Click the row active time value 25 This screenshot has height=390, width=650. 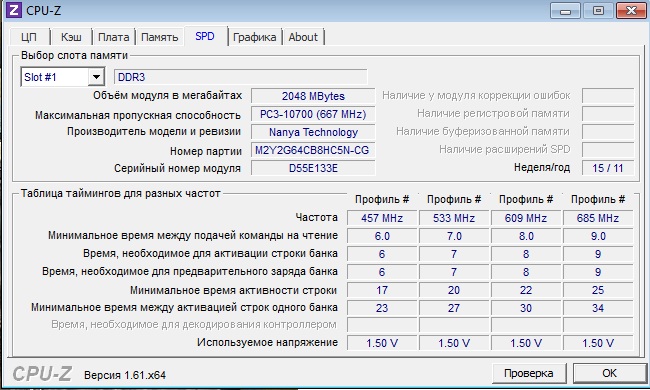[x=598, y=290]
